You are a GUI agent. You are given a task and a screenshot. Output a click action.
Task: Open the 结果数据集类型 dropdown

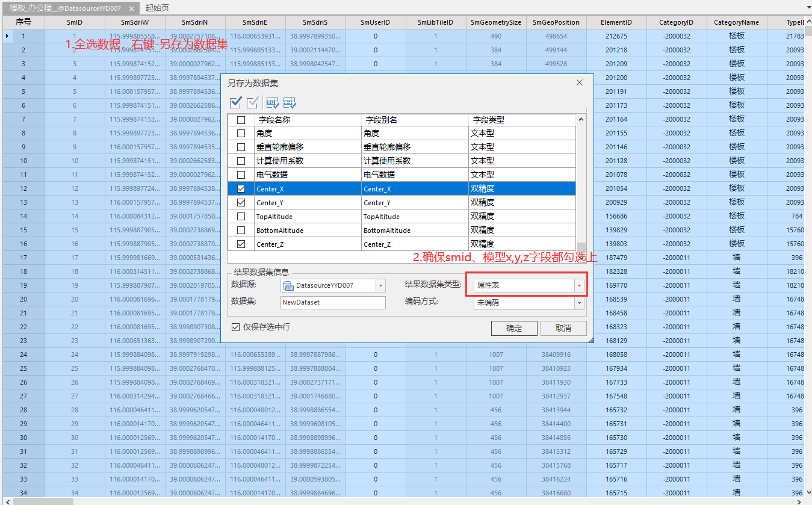click(x=580, y=285)
